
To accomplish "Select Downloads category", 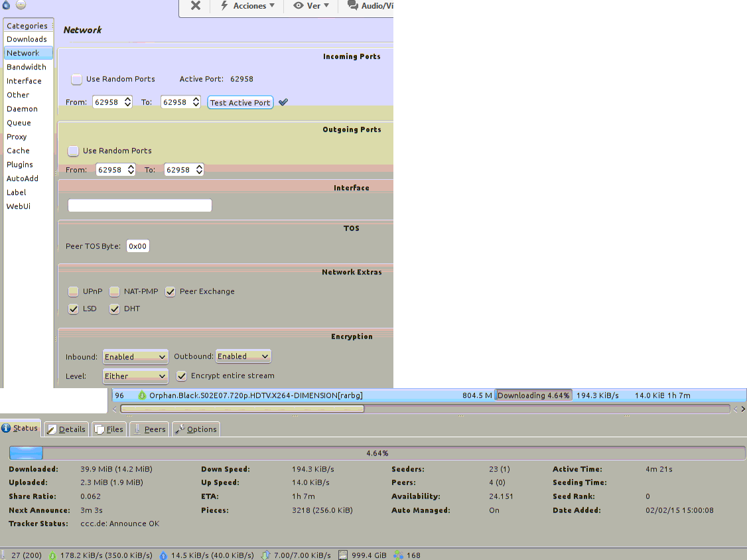I will click(x=28, y=39).
